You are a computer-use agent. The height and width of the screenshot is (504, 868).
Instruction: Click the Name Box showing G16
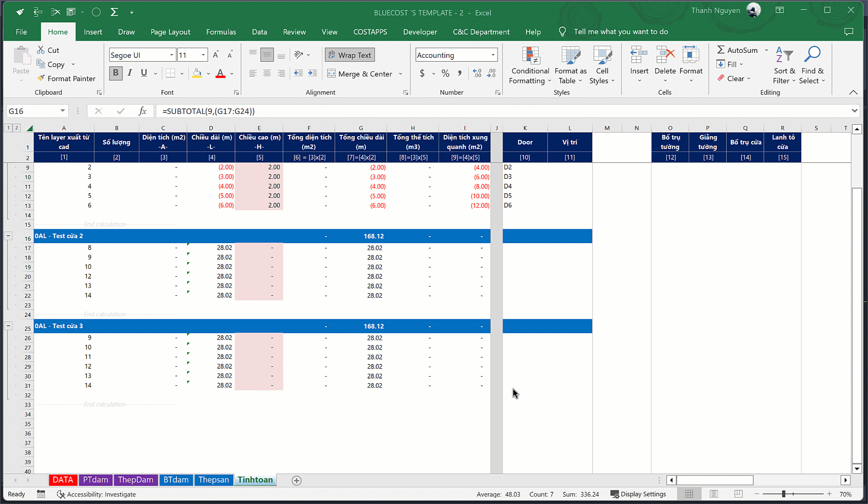tap(33, 111)
